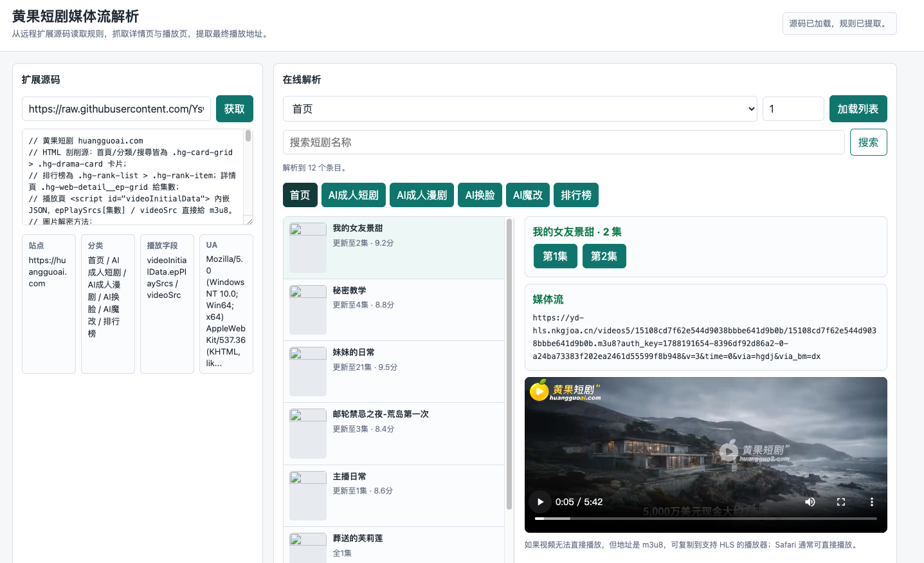The height and width of the screenshot is (563, 924).
Task: Click the 源码已加载 status message
Action: click(x=840, y=24)
